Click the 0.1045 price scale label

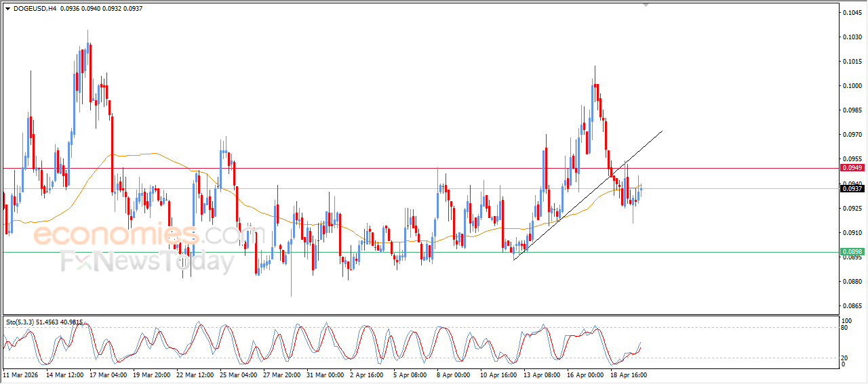pyautogui.click(x=852, y=13)
